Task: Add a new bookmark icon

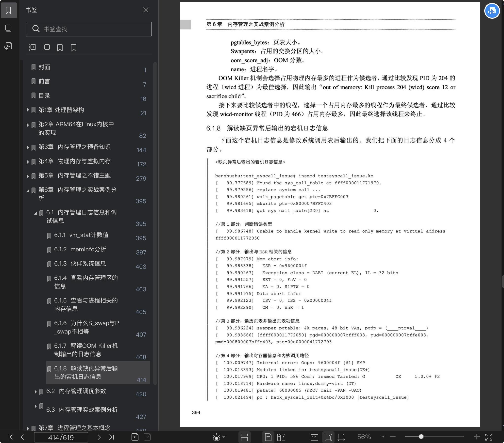Action: (x=60, y=47)
